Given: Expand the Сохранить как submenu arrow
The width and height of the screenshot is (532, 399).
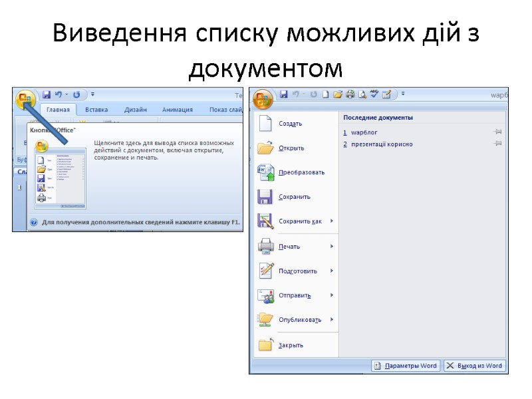Looking at the screenshot, I should (332, 221).
